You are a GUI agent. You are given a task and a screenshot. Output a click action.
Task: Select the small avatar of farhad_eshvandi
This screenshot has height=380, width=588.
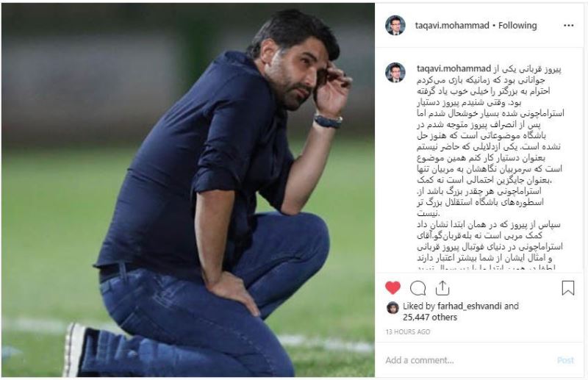tap(392, 307)
